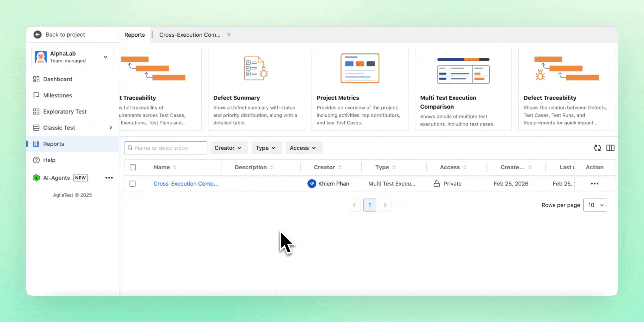Open the column settings icon
644x322 pixels.
[610, 148]
